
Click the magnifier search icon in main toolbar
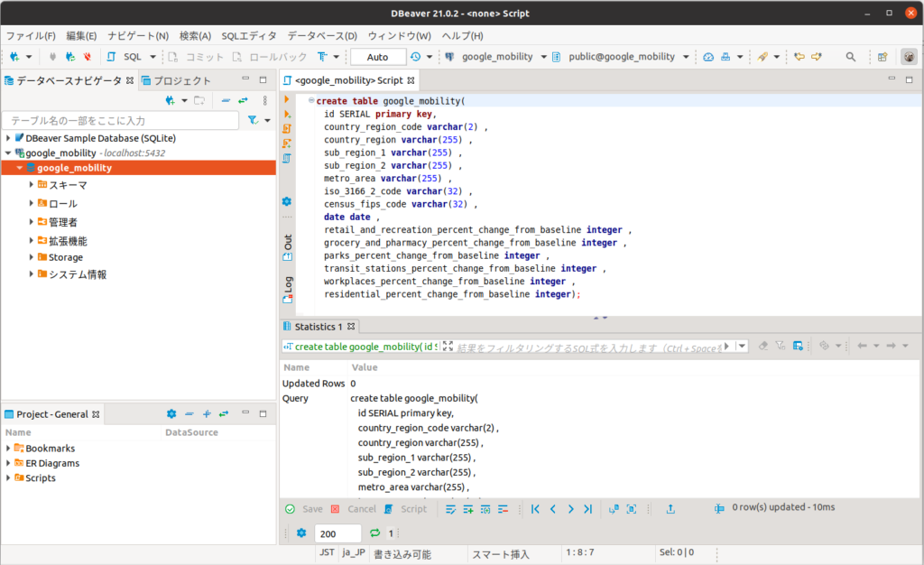[850, 57]
